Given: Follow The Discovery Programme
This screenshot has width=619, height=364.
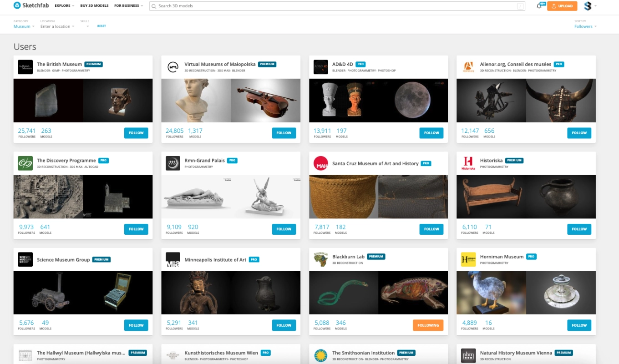Looking at the screenshot, I should click(x=136, y=229).
